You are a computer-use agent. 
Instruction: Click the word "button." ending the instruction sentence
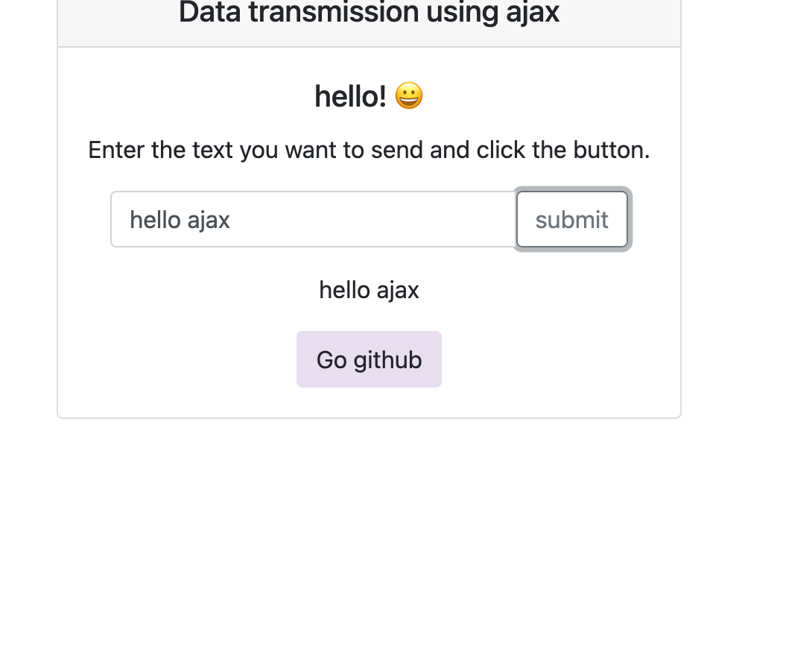tap(612, 151)
